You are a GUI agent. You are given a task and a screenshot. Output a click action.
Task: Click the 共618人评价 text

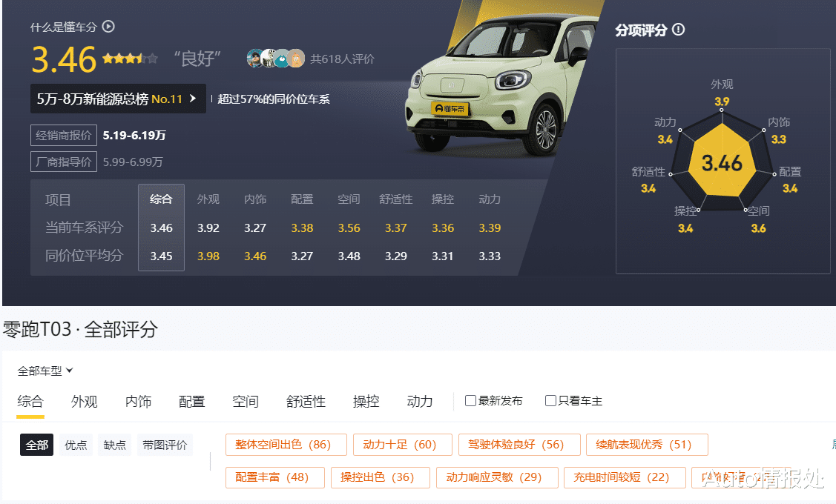pos(342,59)
